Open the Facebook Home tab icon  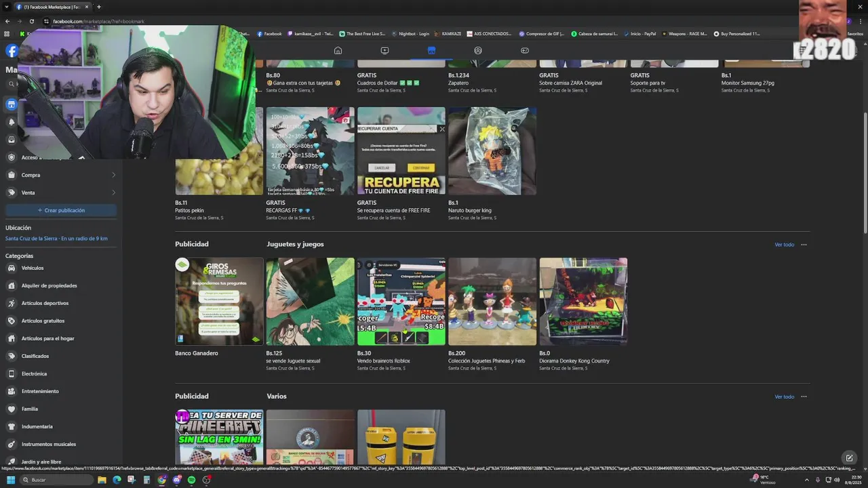click(x=338, y=50)
